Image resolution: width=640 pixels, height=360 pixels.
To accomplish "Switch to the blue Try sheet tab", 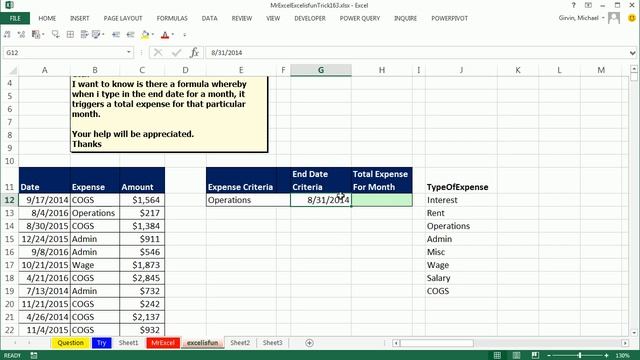I will tap(102, 343).
